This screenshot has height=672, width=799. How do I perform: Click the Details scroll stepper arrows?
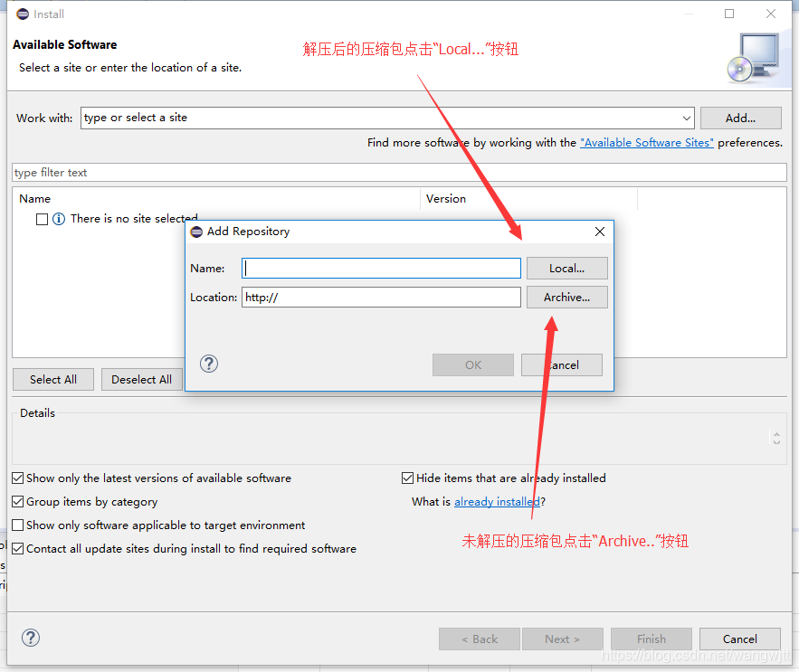776,438
